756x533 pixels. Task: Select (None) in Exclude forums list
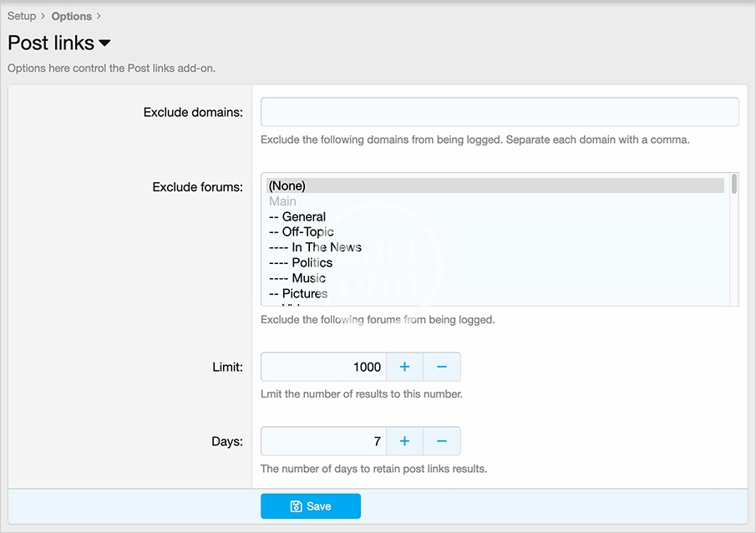(x=287, y=185)
